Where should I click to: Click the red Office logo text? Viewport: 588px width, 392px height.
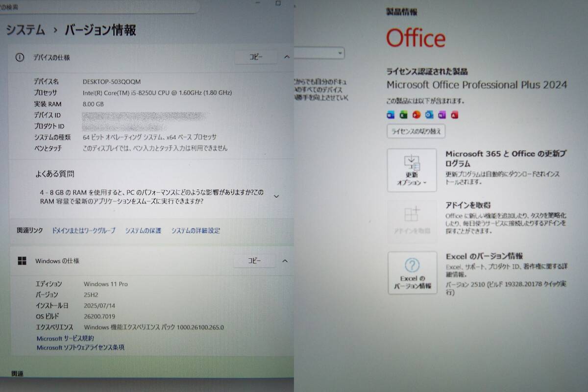click(x=416, y=38)
